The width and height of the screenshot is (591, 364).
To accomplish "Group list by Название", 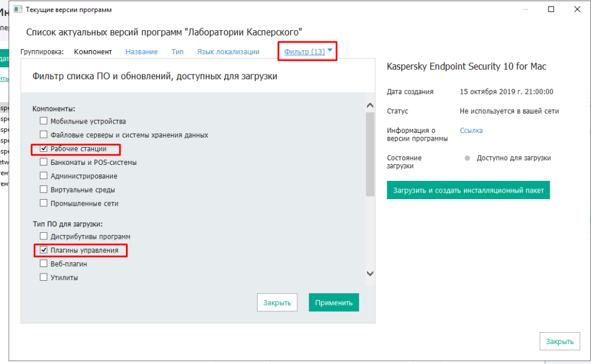I will [141, 51].
